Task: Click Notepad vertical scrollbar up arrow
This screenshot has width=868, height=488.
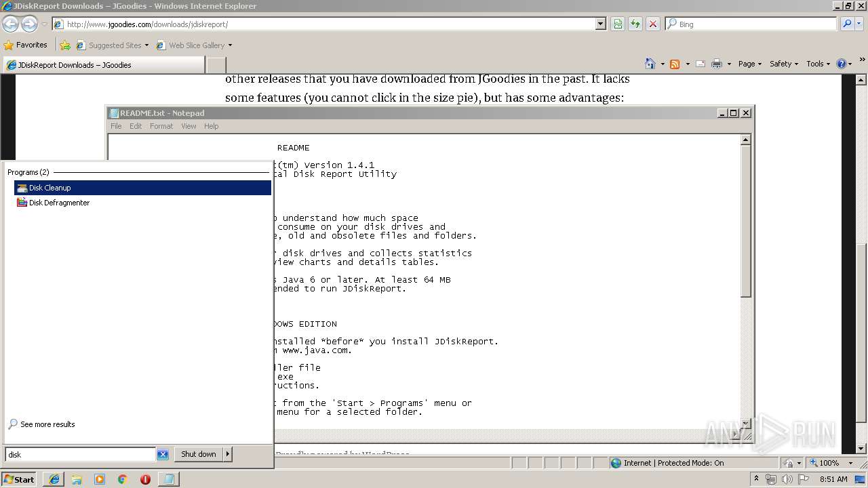Action: pyautogui.click(x=745, y=140)
